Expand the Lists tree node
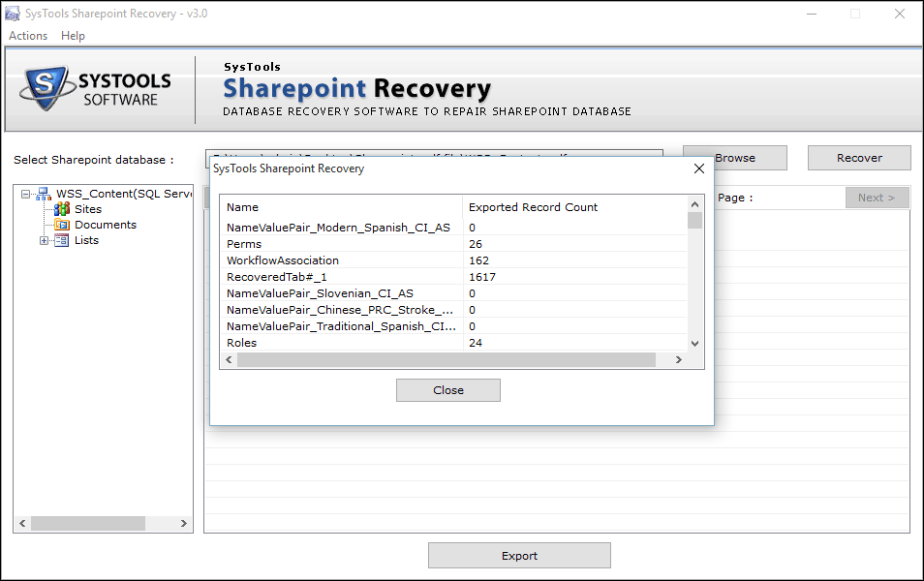This screenshot has width=924, height=581. [x=44, y=240]
